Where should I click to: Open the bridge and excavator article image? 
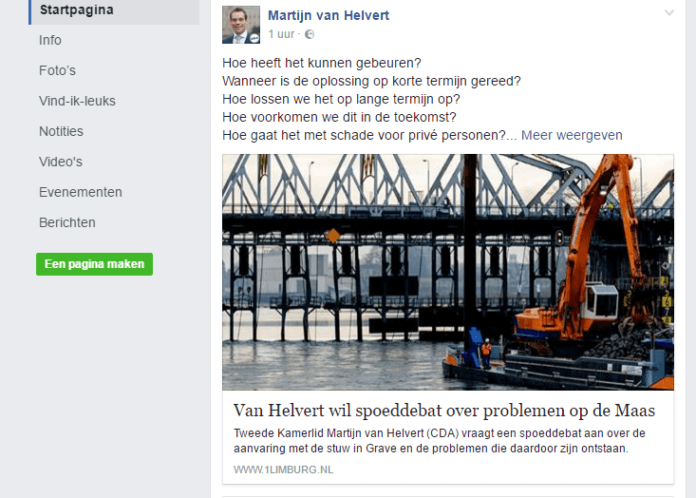(448, 272)
